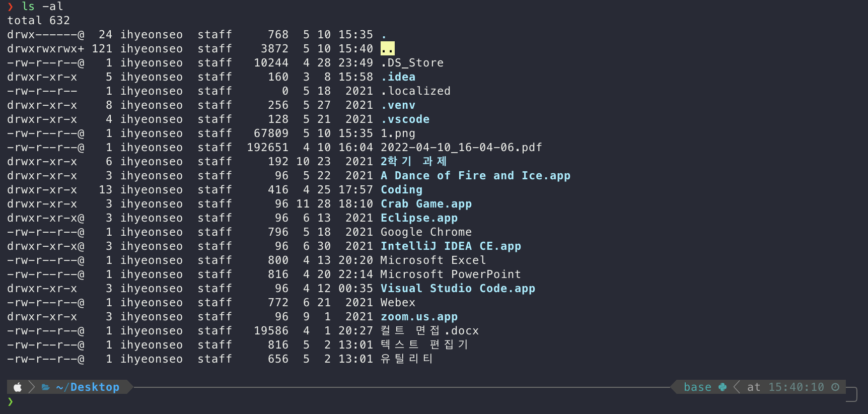Click the 'Microsoft PowerPoint' file name

(451, 274)
